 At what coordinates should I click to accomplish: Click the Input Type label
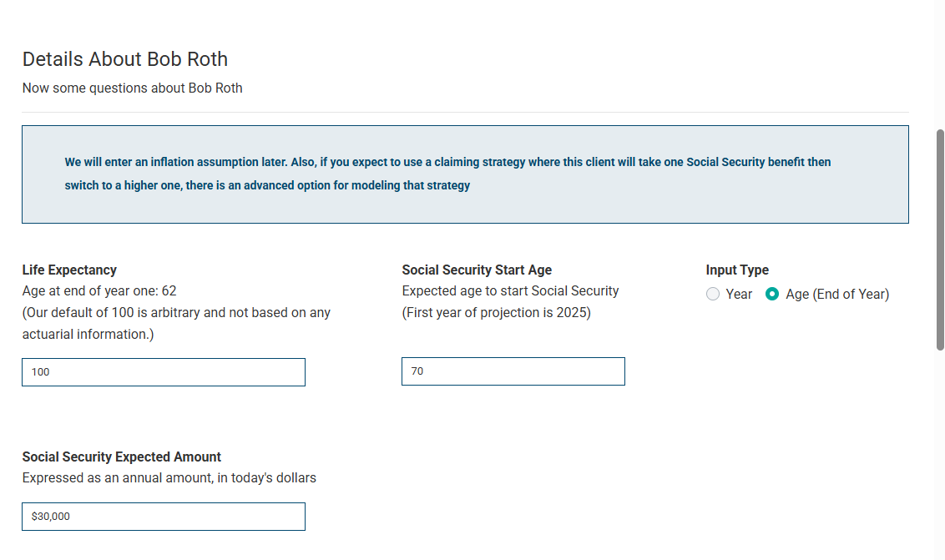pos(737,270)
